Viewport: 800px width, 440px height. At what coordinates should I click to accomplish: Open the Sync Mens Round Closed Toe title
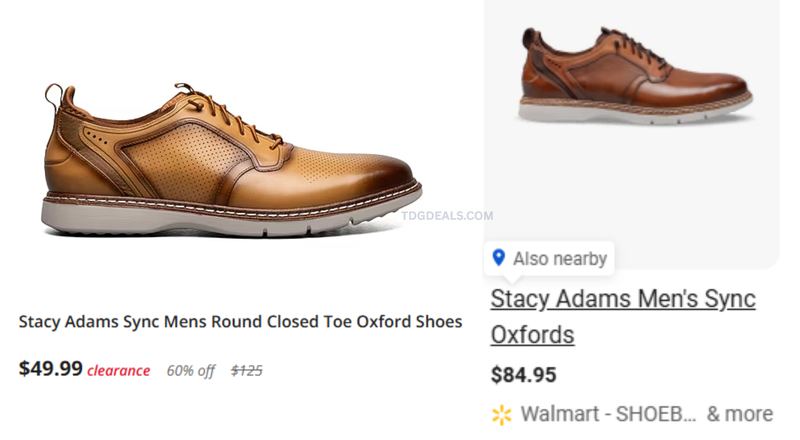240,322
